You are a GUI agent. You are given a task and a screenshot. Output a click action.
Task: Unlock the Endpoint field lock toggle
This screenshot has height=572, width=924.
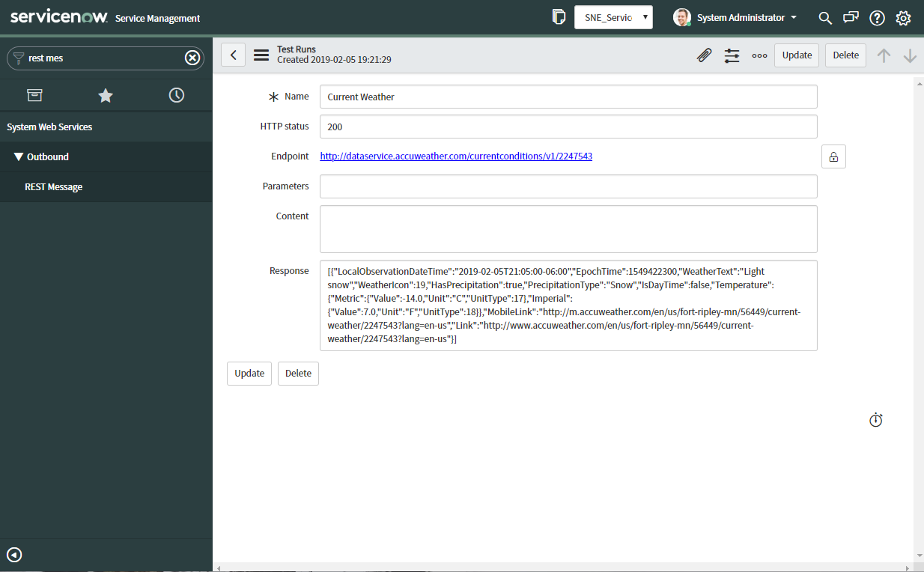[833, 156]
